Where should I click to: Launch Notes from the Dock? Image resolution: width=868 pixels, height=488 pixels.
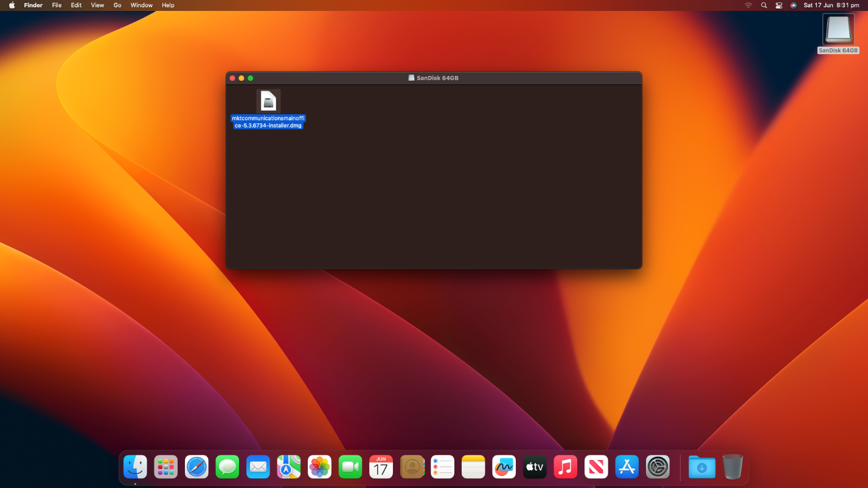coord(473,467)
